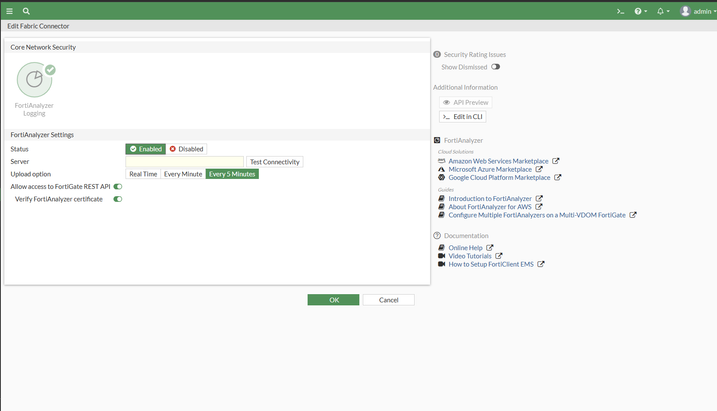Image resolution: width=717 pixels, height=411 pixels.
Task: Click OK to save connector
Action: coord(333,300)
